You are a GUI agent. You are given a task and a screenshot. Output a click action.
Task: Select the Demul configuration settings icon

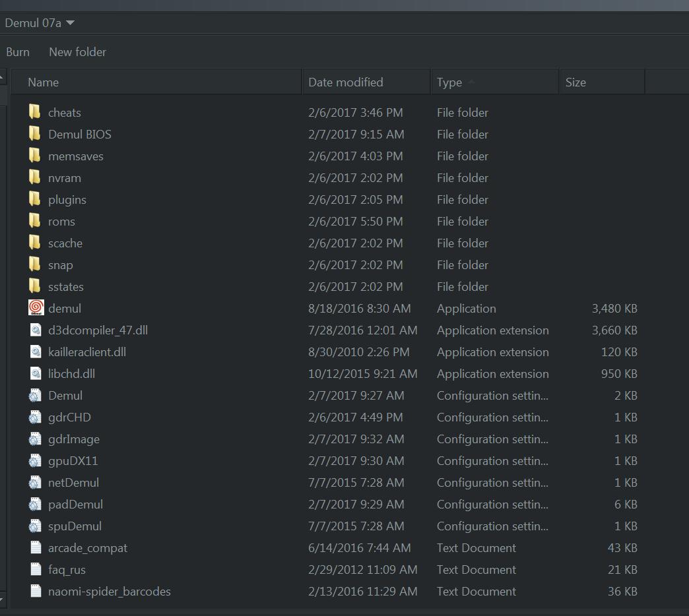tap(35, 395)
